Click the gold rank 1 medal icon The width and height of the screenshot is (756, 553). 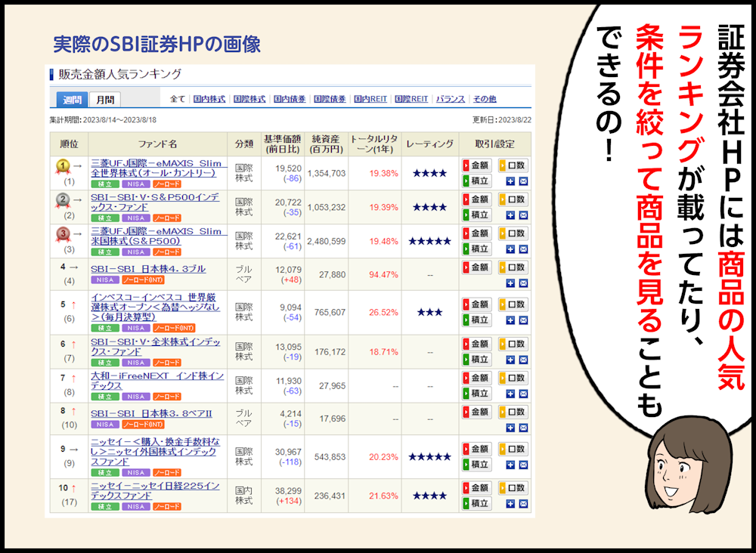pyautogui.click(x=62, y=166)
